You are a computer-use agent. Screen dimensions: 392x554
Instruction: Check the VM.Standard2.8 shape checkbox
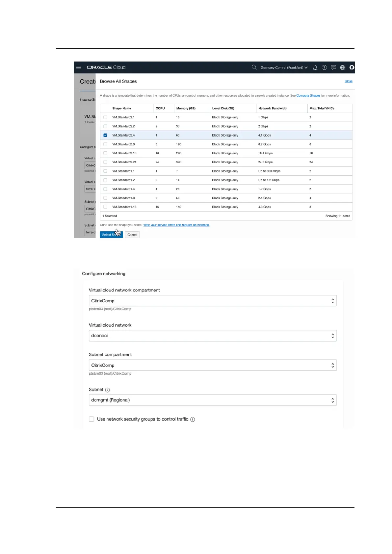(105, 144)
